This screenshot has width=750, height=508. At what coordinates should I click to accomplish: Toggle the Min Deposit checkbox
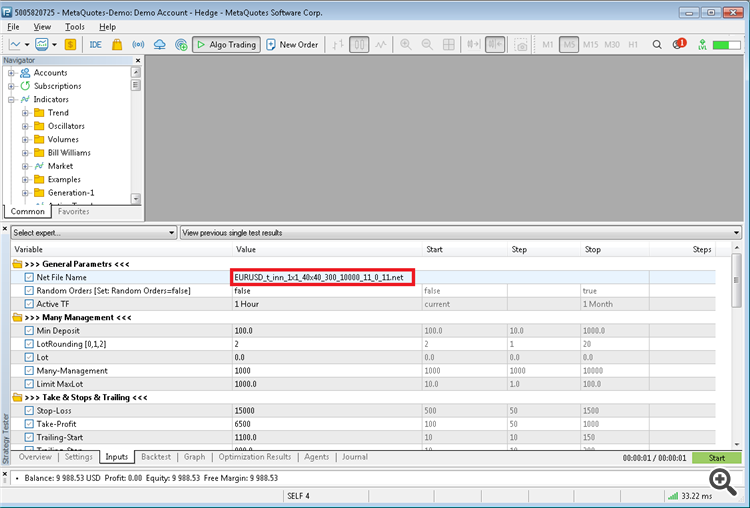coord(29,331)
